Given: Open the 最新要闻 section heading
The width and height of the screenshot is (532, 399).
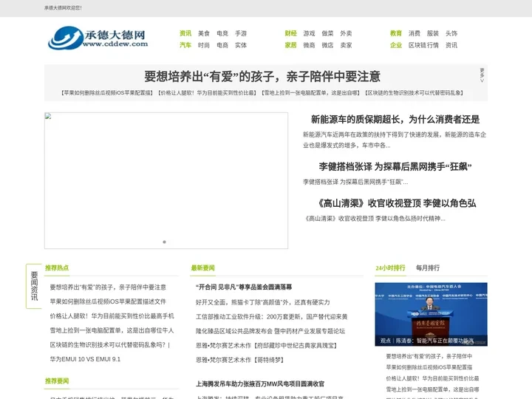Looking at the screenshot, I should point(203,267).
